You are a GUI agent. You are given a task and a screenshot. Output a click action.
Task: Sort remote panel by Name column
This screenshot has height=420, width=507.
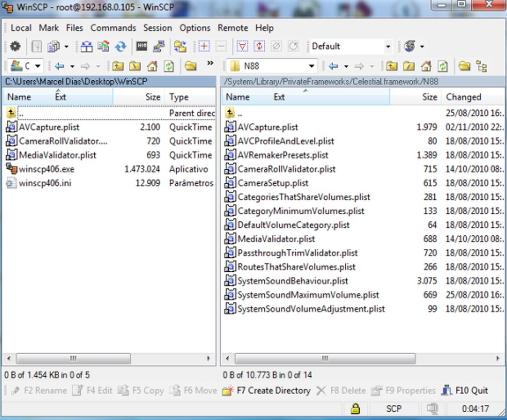pos(238,97)
